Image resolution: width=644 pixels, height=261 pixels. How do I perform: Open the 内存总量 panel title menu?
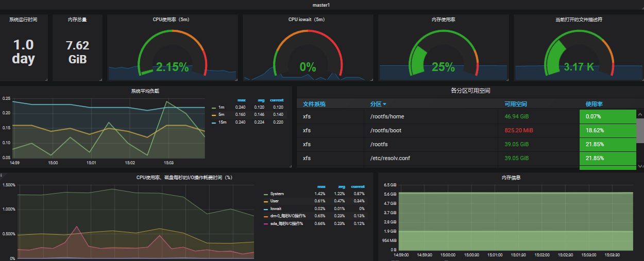click(77, 19)
